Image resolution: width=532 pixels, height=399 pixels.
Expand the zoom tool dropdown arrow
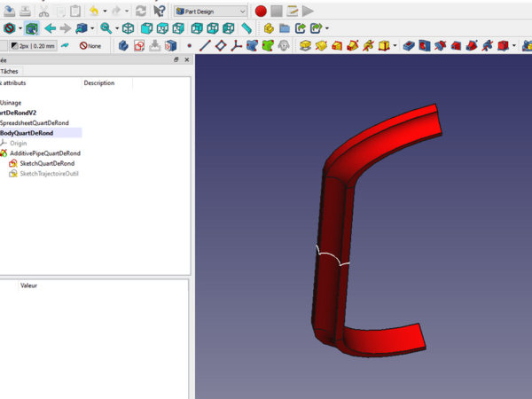click(x=116, y=28)
